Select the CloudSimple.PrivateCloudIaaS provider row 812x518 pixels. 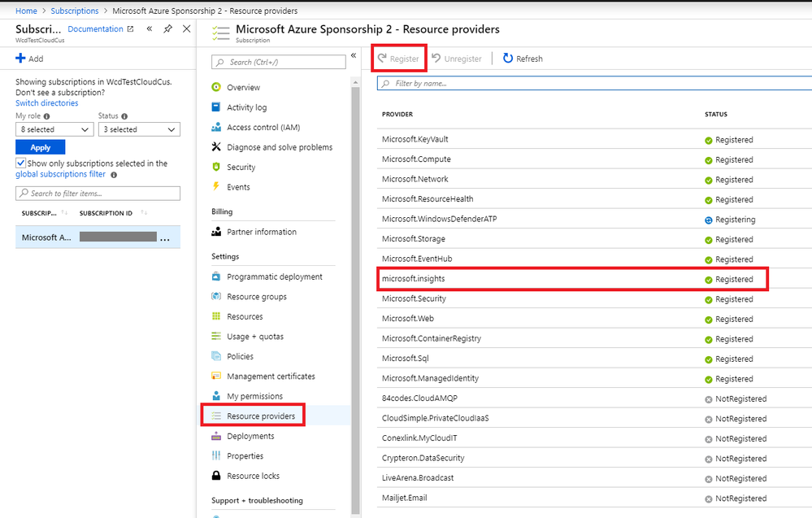click(594, 418)
